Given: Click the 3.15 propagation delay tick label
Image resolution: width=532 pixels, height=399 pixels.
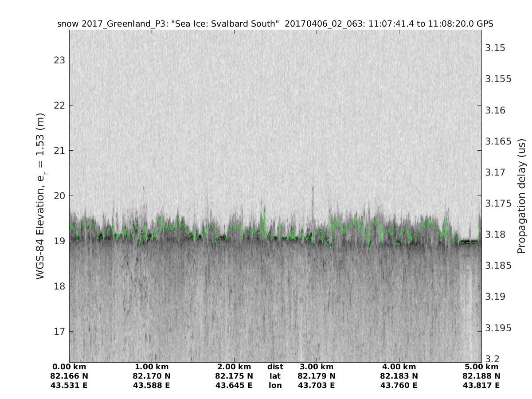Looking at the screenshot, I should [x=497, y=48].
